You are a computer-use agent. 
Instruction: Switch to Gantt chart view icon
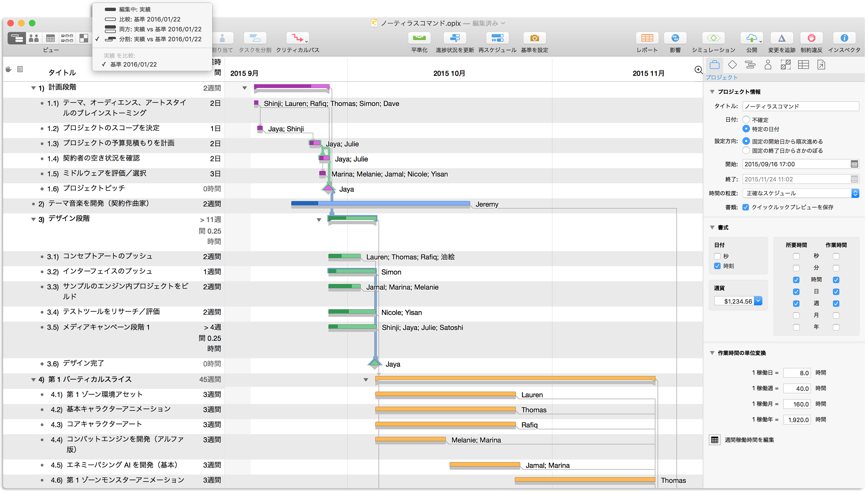[17, 38]
